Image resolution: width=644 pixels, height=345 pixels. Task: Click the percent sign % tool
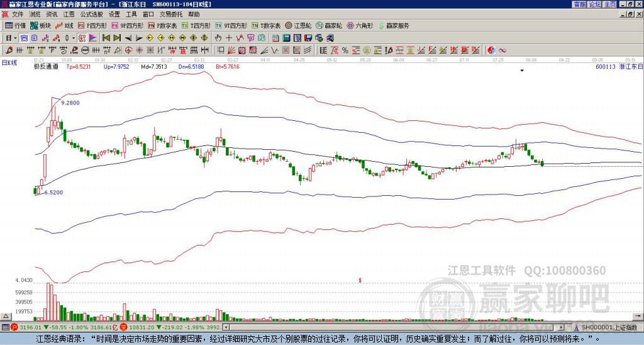tap(345, 50)
